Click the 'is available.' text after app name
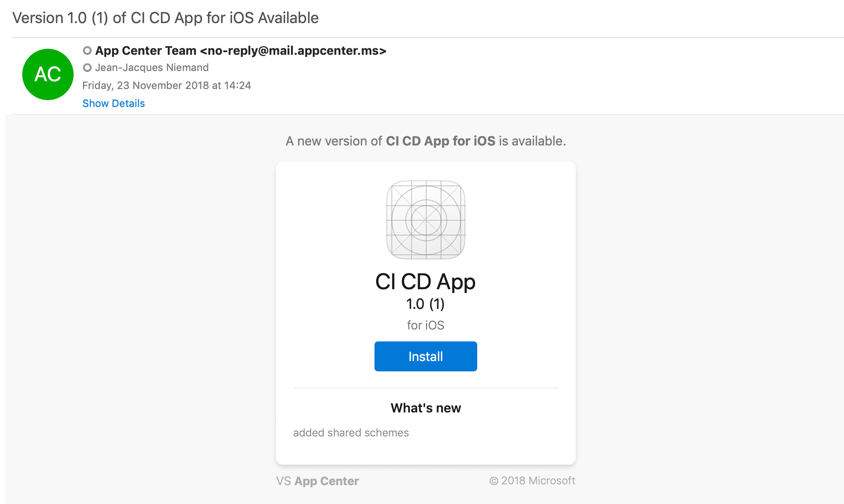Viewport: 844px width, 504px height. click(x=532, y=141)
